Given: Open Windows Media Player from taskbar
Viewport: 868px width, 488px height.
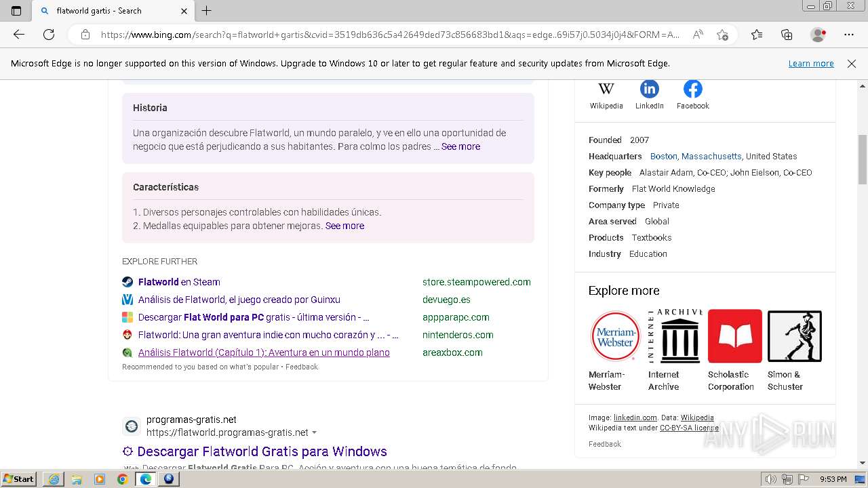Looking at the screenshot, I should (99, 479).
